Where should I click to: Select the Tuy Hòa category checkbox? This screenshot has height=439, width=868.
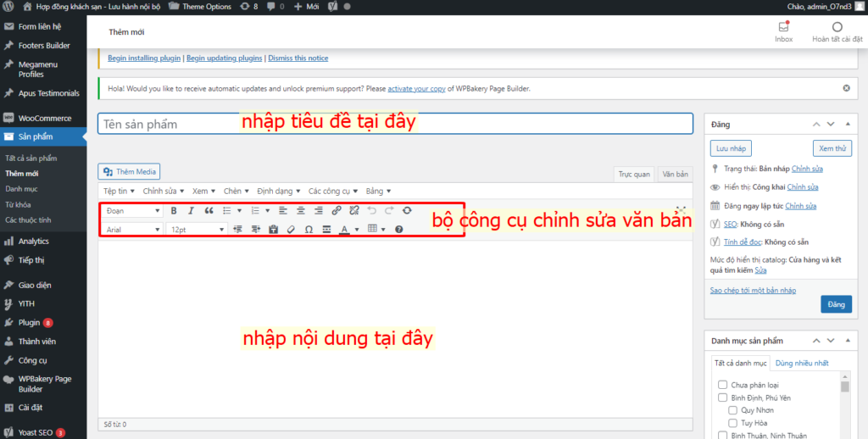[734, 423]
